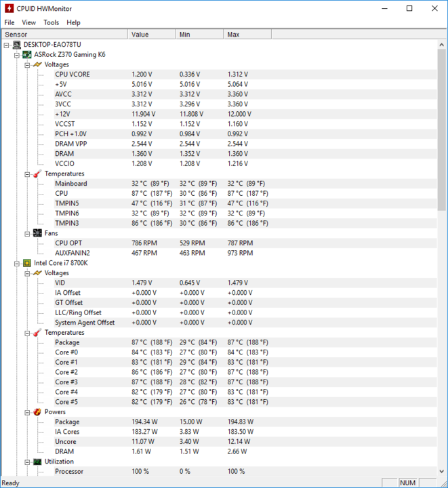Screen dimensions: 448x488
Task: Collapse the DESKTOP-EAO78TU root node
Action: [x=7, y=45]
